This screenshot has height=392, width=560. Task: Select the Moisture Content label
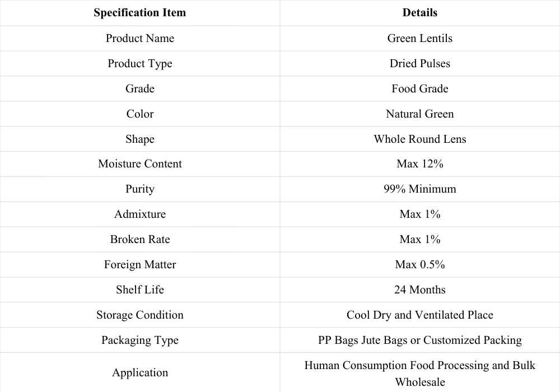click(x=139, y=164)
